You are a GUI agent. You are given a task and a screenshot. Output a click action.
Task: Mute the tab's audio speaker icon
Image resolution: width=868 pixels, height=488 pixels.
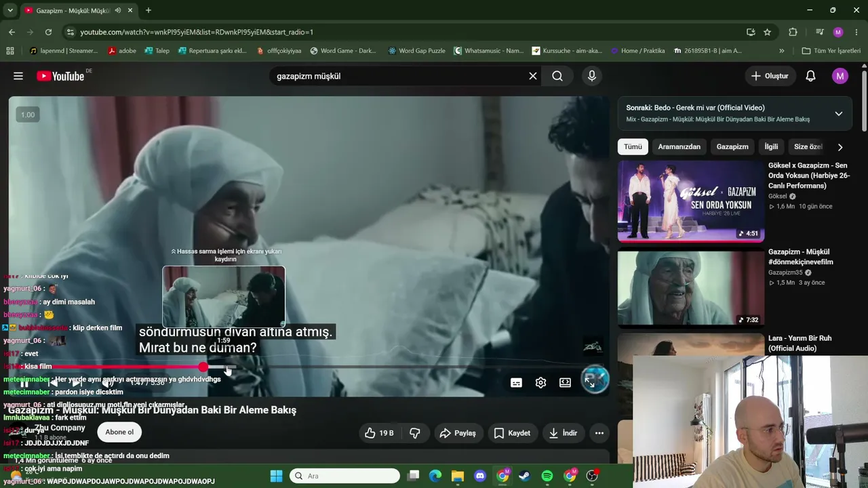coord(118,10)
